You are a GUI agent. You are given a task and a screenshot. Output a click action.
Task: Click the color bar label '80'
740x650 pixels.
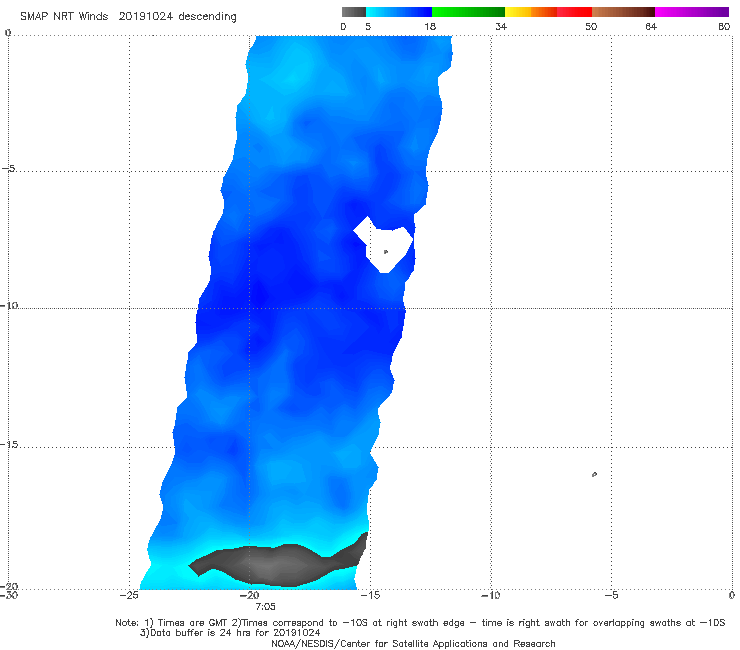coord(723,27)
